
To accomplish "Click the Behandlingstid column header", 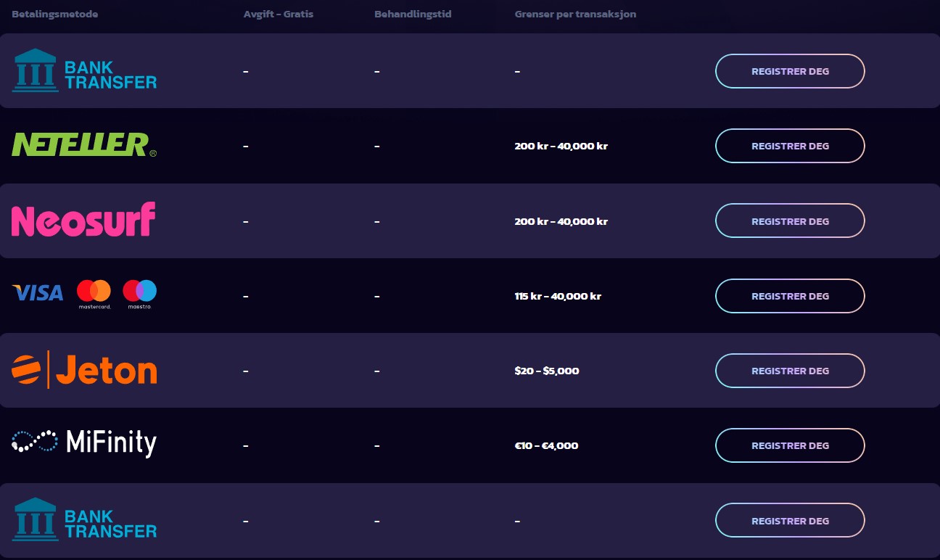I will click(413, 14).
